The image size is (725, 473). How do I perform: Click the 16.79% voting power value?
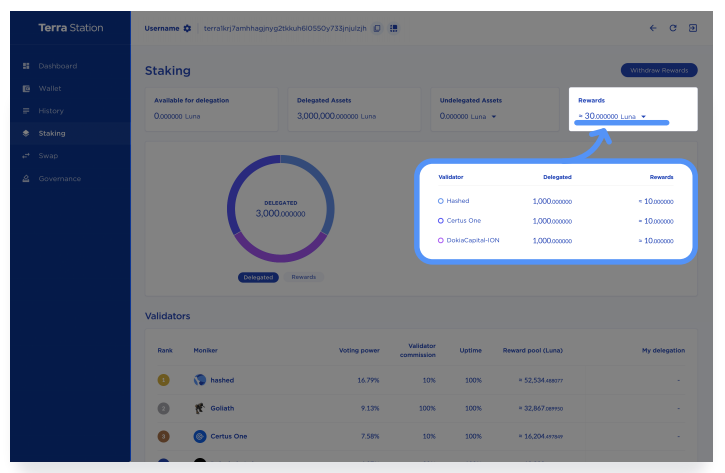[x=368, y=380]
